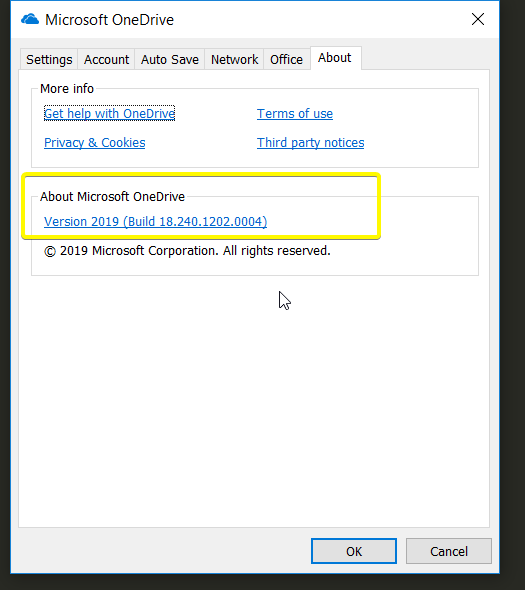Image resolution: width=525 pixels, height=590 pixels.
Task: Open Get help with OneDrive link
Action: click(110, 113)
